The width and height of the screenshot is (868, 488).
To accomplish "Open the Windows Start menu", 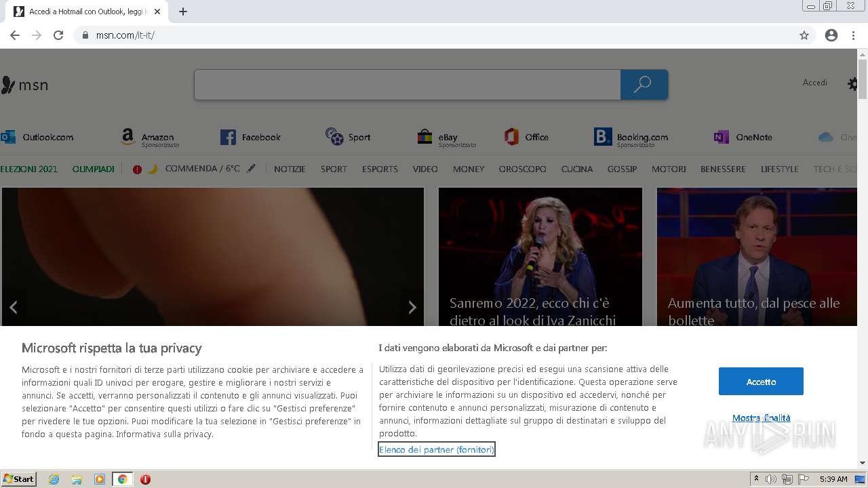I will 19,479.
